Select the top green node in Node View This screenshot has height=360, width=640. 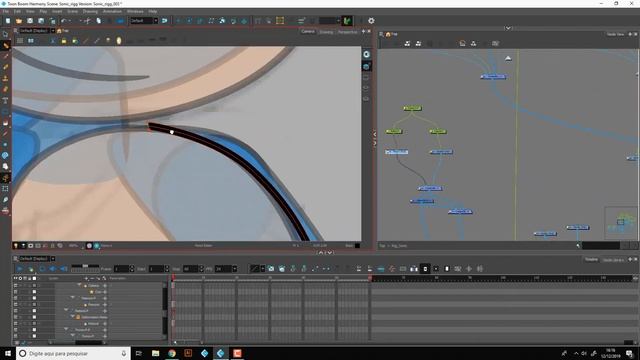412,108
